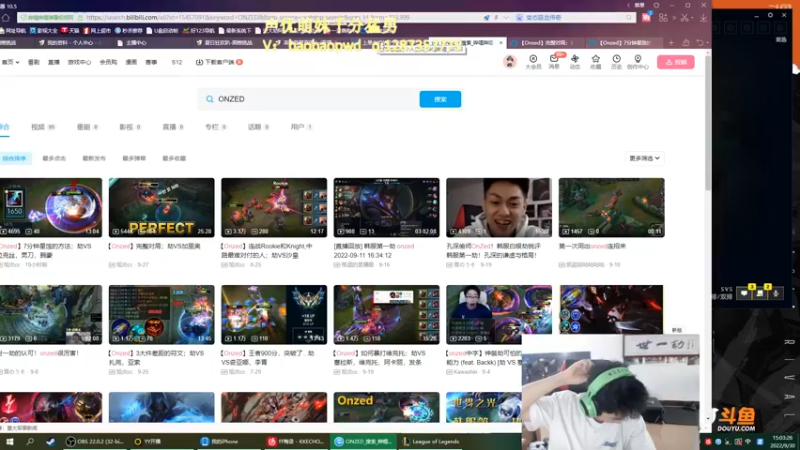Open the 00:11 video thumbnail
The height and width of the screenshot is (450, 800).
pos(611,207)
